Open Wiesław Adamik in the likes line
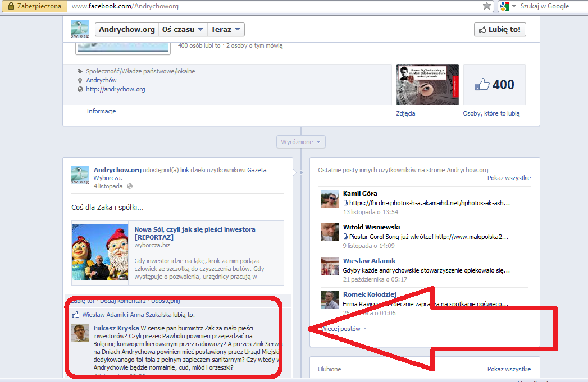Viewport: 588px width, 382px height. tap(104, 315)
